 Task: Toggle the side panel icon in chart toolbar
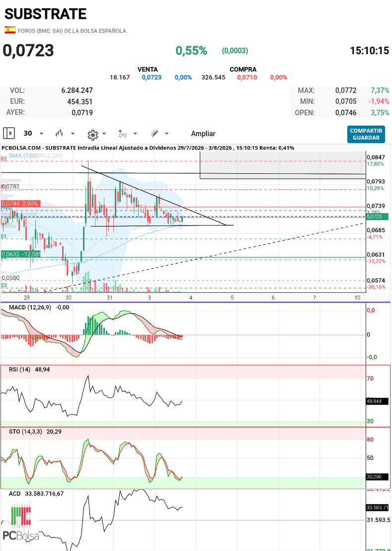[x=9, y=134]
